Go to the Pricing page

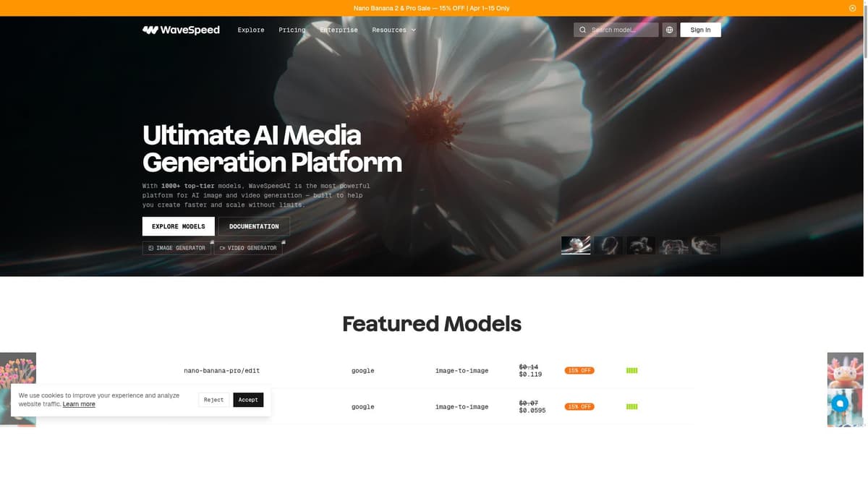292,30
